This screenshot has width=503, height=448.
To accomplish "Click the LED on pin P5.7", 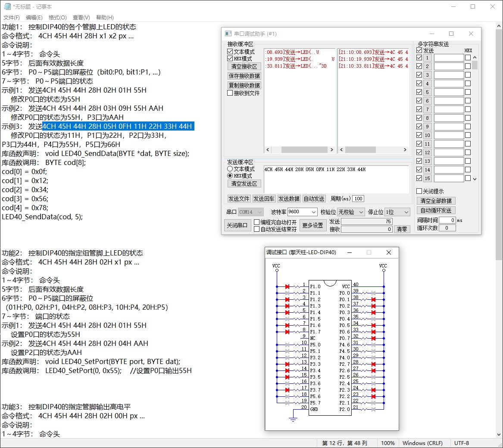I will (x=287, y=403).
